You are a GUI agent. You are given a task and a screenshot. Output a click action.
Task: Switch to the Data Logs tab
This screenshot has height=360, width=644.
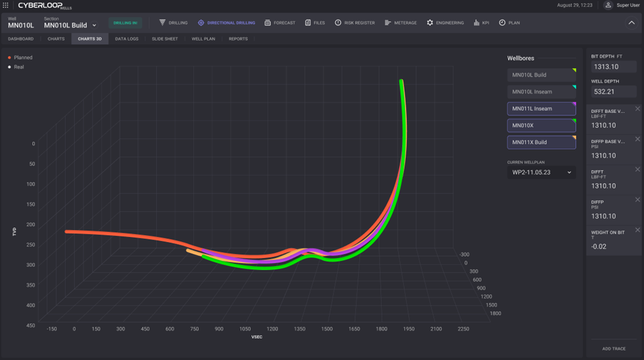tap(126, 39)
